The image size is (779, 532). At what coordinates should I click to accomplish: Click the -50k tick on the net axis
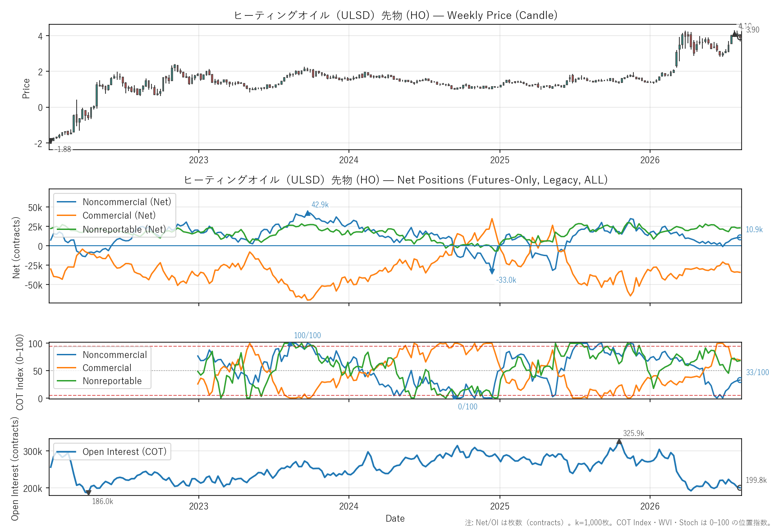(34, 285)
